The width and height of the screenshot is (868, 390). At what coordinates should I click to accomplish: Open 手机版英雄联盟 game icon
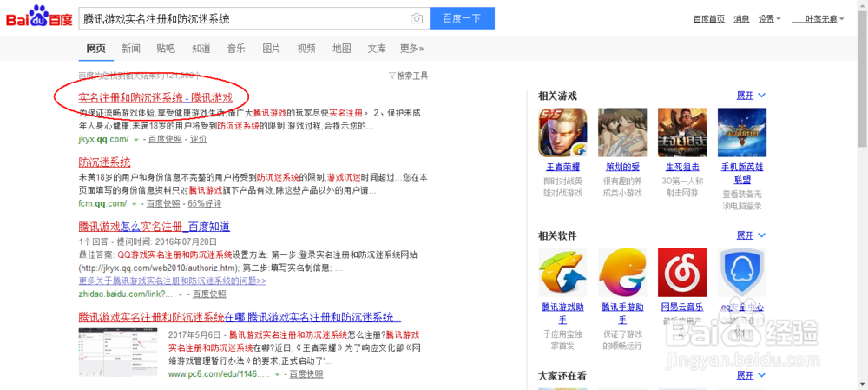[742, 132]
